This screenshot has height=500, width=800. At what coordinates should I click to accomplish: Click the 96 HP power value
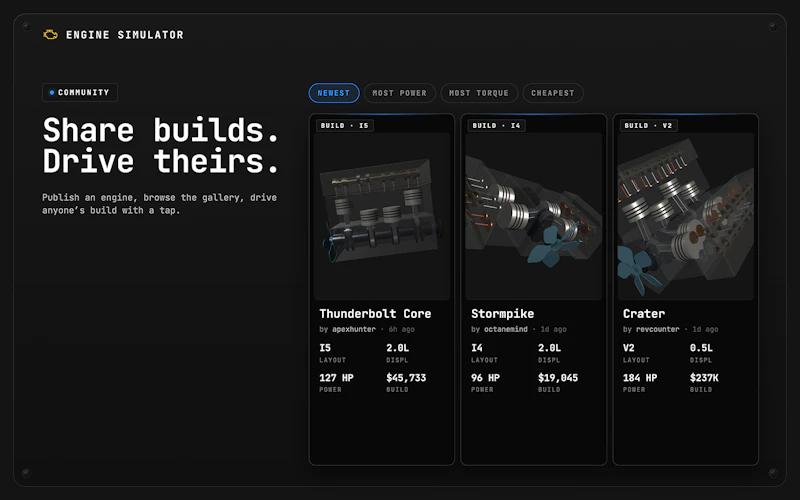pos(485,378)
